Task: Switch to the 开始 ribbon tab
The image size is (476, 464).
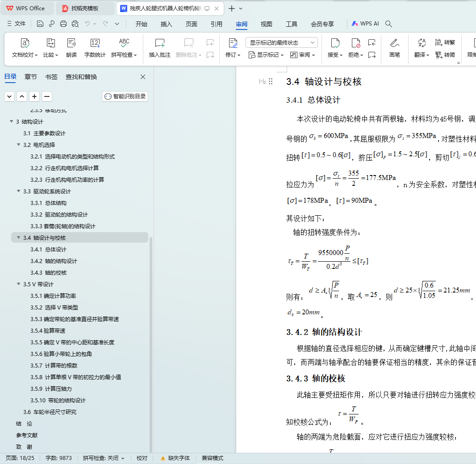Action: 142,24
